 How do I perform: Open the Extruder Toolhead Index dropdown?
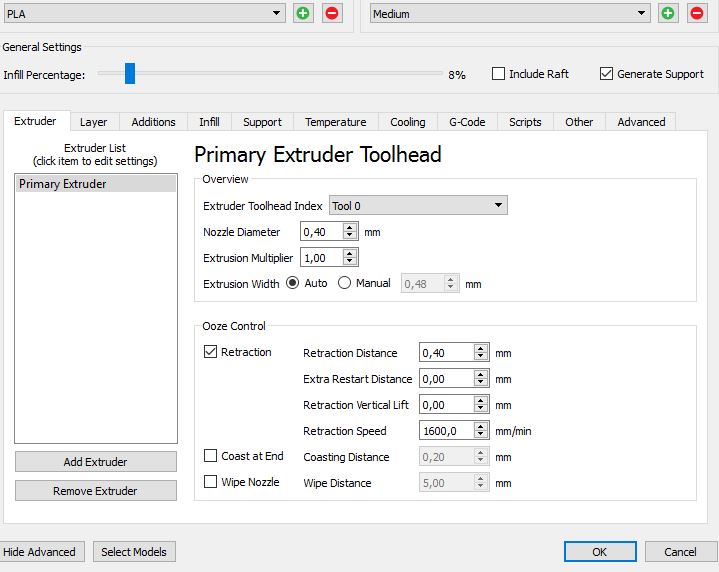418,206
